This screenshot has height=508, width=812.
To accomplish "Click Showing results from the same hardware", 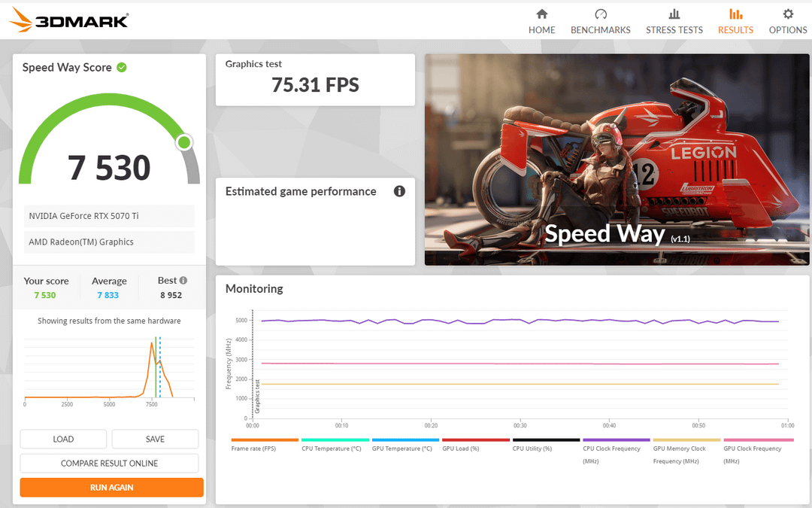I will [109, 321].
